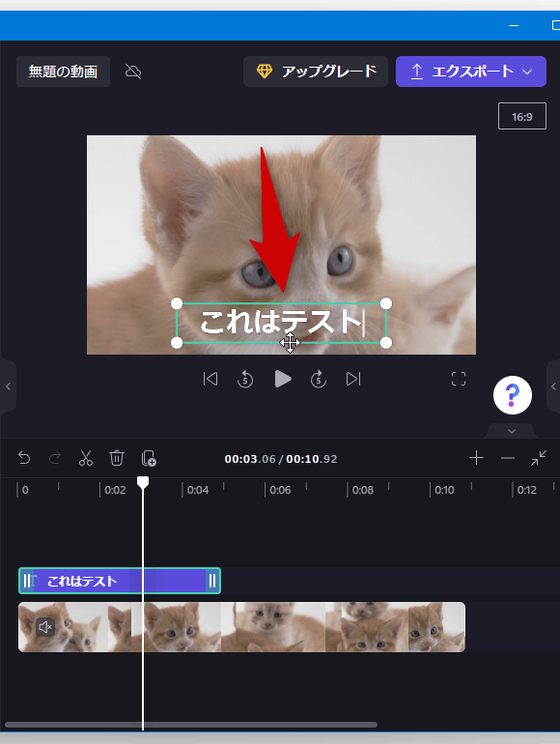
Task: Click the bottom-right resize handle of the text box
Action: 386,343
